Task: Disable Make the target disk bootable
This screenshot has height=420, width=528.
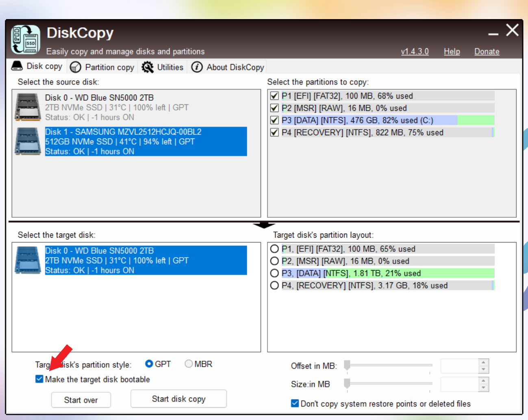Action: tap(39, 379)
